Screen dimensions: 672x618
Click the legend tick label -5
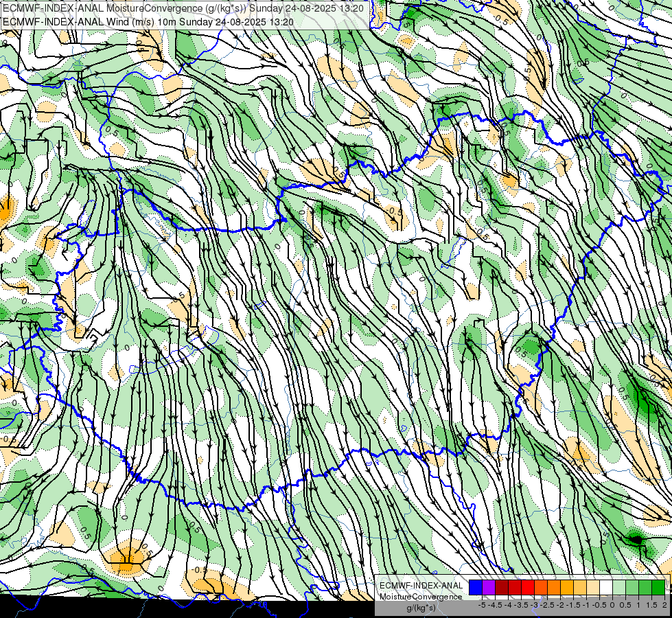tap(482, 605)
